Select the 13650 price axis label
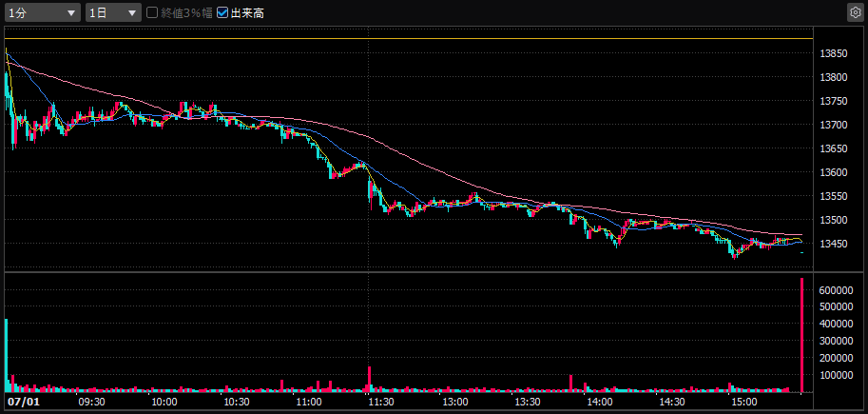 [834, 148]
